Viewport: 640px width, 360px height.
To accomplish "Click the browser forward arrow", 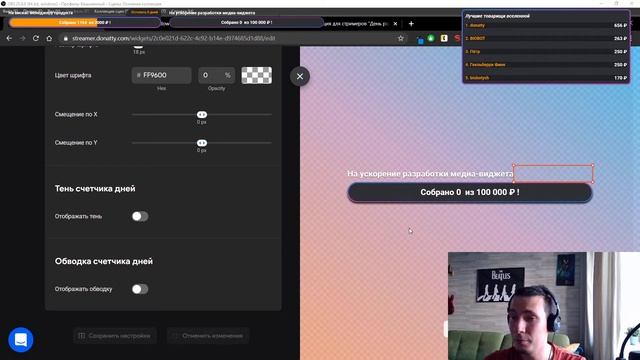I will click(x=22, y=38).
